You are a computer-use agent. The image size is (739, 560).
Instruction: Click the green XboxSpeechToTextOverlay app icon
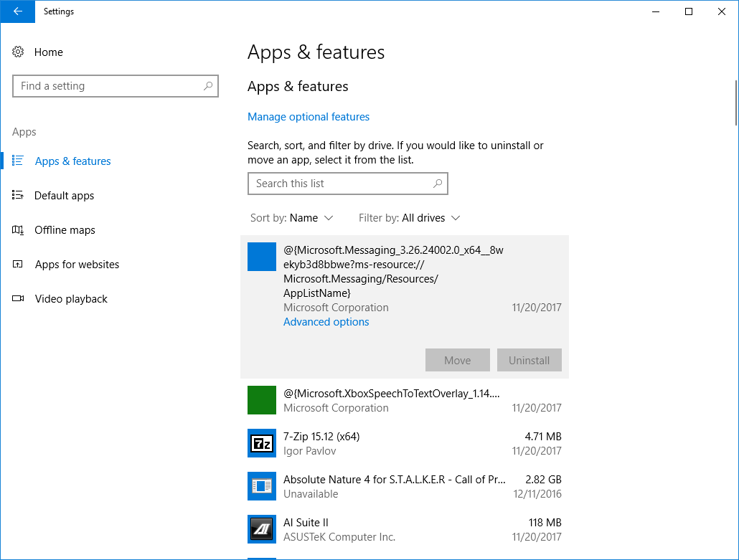pyautogui.click(x=262, y=400)
